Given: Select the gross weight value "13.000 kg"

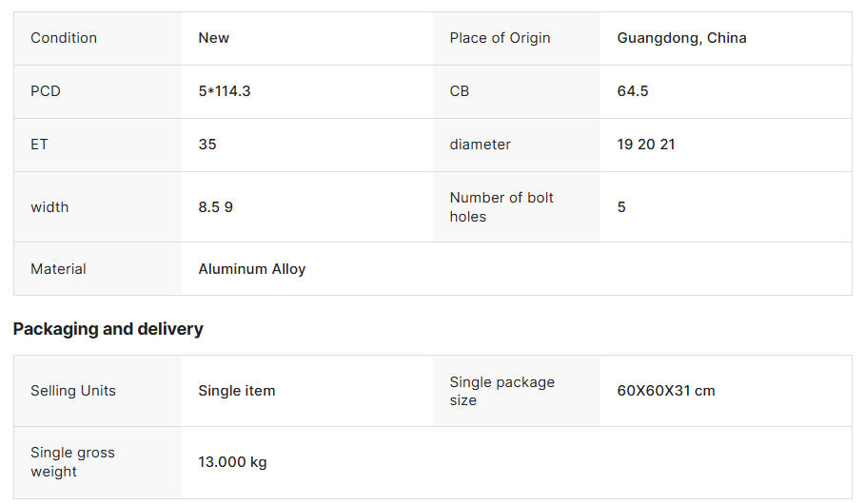Looking at the screenshot, I should [233, 463].
